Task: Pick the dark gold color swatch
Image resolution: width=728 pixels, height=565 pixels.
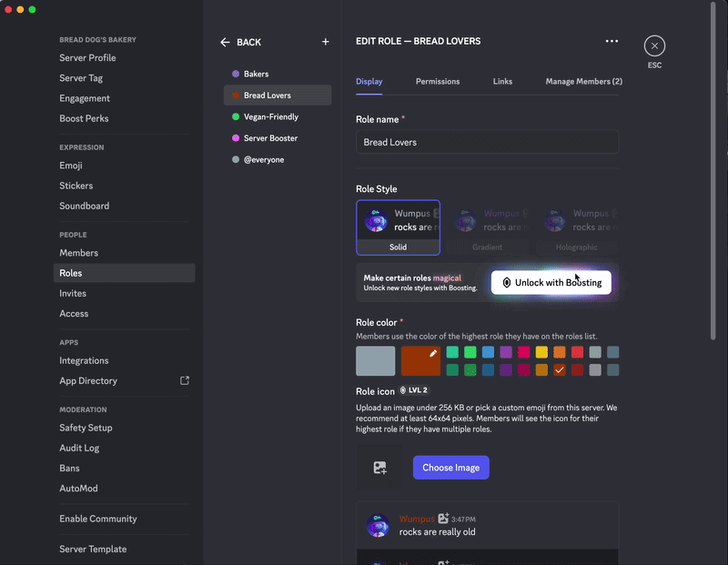Action: pyautogui.click(x=541, y=369)
